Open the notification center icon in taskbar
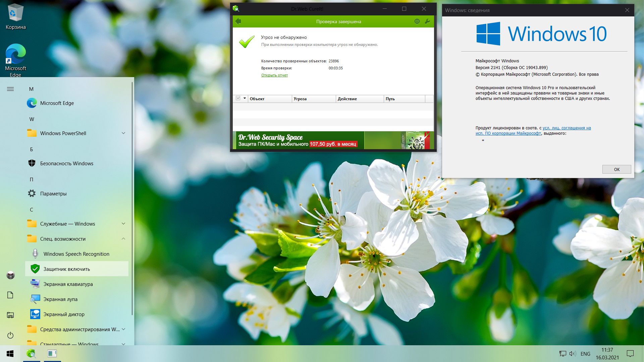The width and height of the screenshot is (644, 362). [x=630, y=353]
